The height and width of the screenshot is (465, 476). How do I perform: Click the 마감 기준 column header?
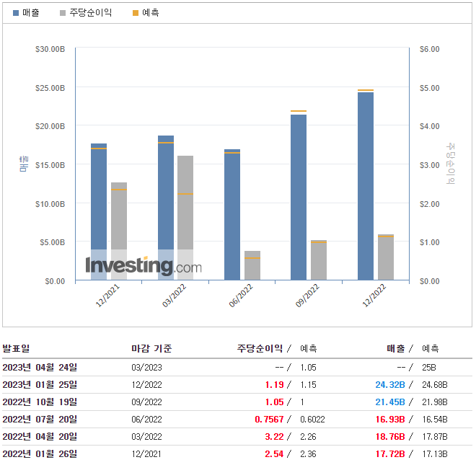[151, 348]
